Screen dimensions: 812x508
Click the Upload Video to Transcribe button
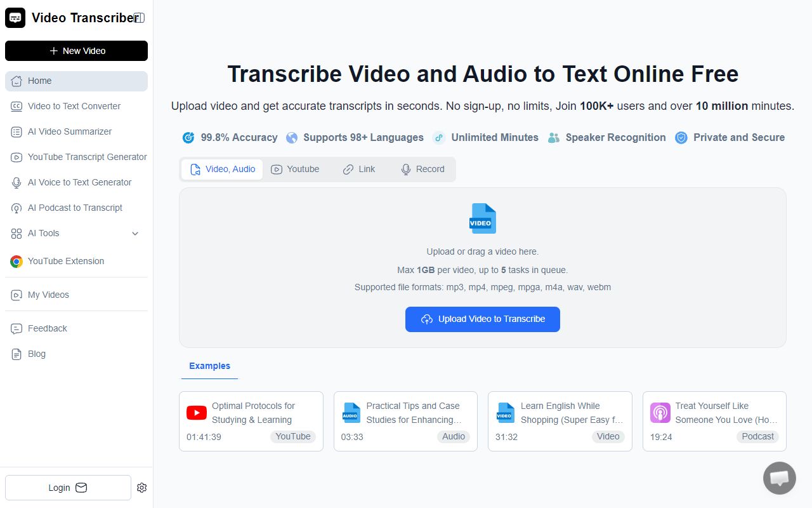(483, 319)
